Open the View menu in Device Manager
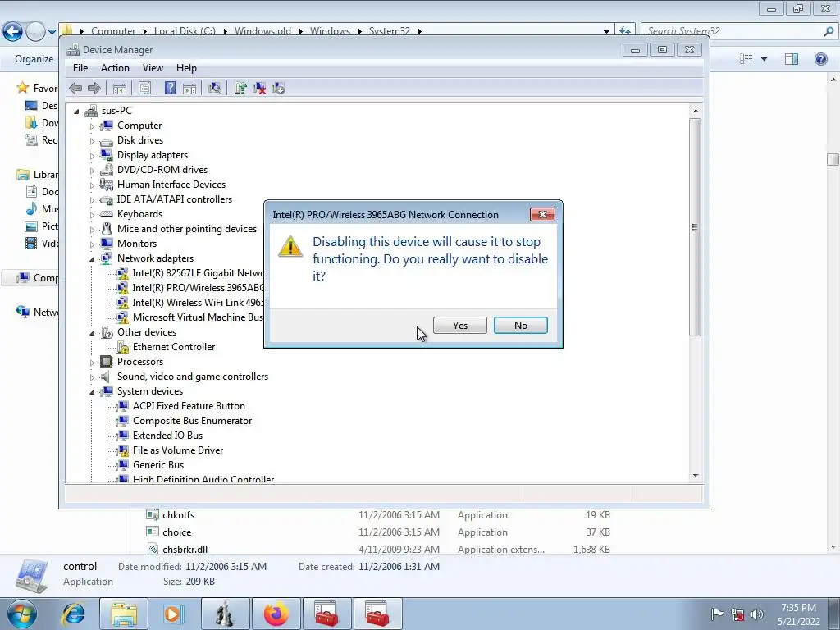This screenshot has height=630, width=840. click(153, 68)
